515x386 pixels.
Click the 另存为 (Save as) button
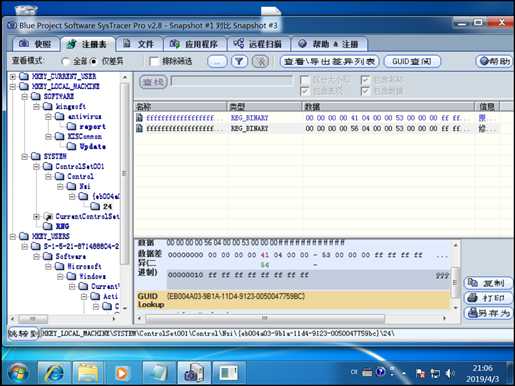[488, 313]
